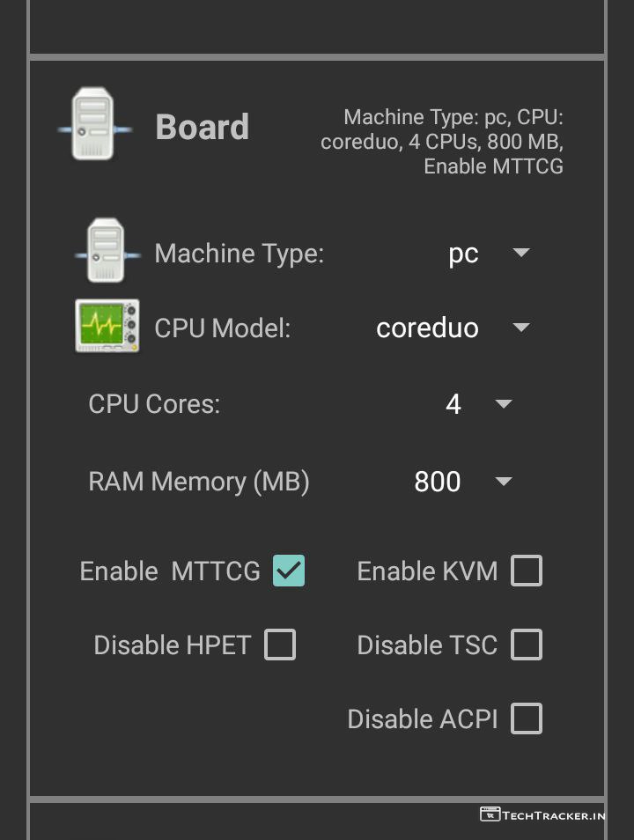Toggle the Disable ACPI checkbox
The image size is (634, 840).
(x=527, y=718)
